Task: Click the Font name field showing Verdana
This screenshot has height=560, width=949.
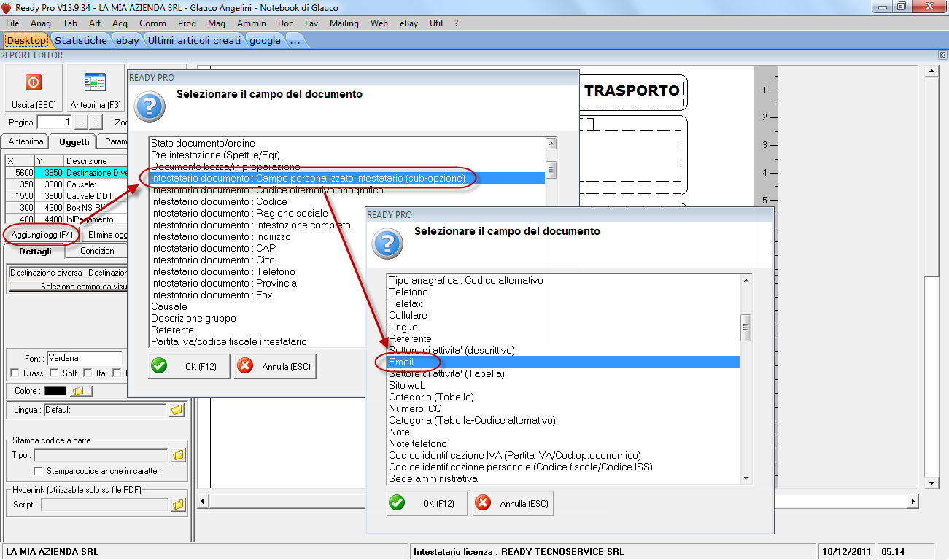Action: (84, 358)
